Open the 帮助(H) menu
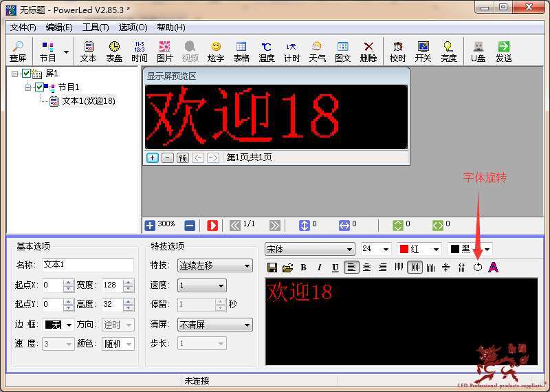This screenshot has width=550, height=392. point(170,28)
